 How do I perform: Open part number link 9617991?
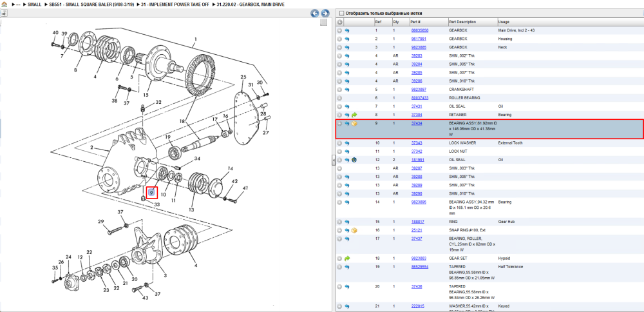[419, 39]
